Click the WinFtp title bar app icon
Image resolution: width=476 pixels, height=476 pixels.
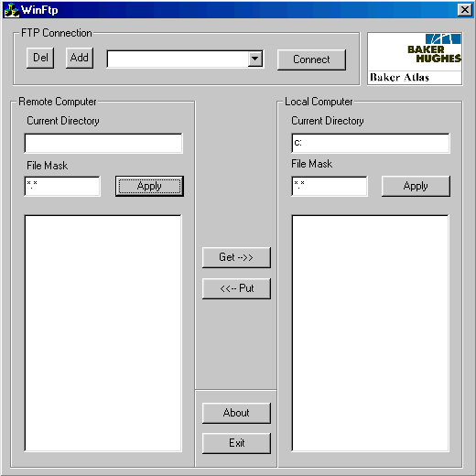(12, 10)
